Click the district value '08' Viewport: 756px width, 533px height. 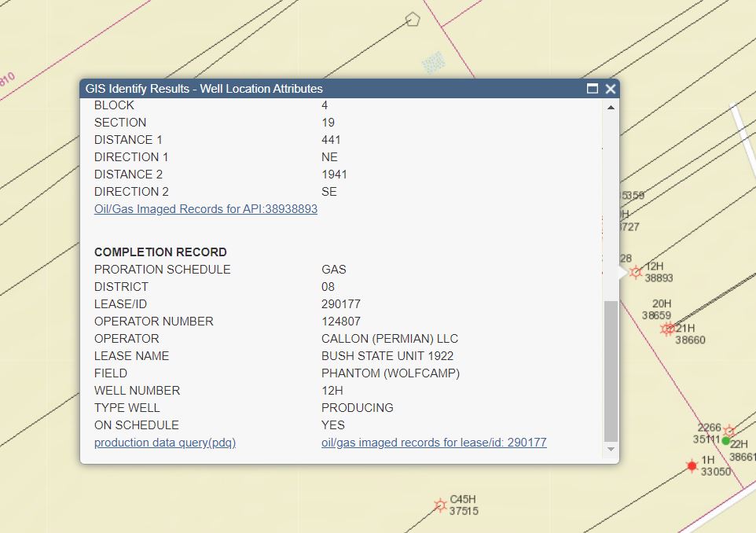(x=328, y=286)
